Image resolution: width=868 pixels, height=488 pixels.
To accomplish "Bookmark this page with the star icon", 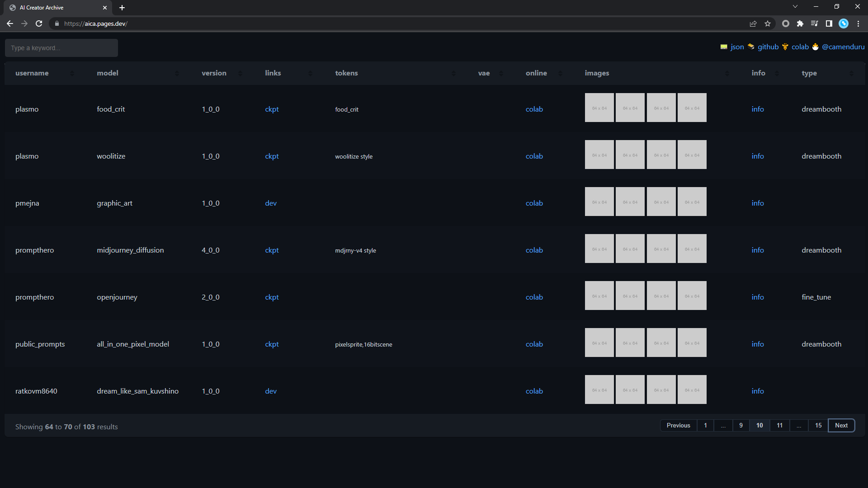I will click(768, 24).
